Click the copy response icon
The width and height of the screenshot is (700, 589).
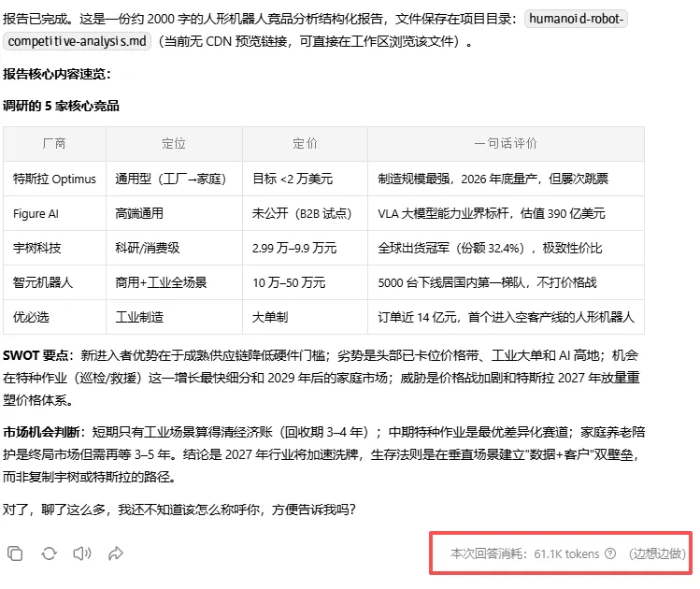pos(15,553)
